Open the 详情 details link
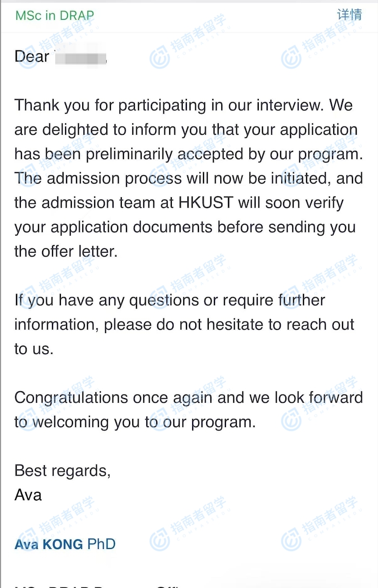This screenshot has width=378, height=588. pos(349,15)
